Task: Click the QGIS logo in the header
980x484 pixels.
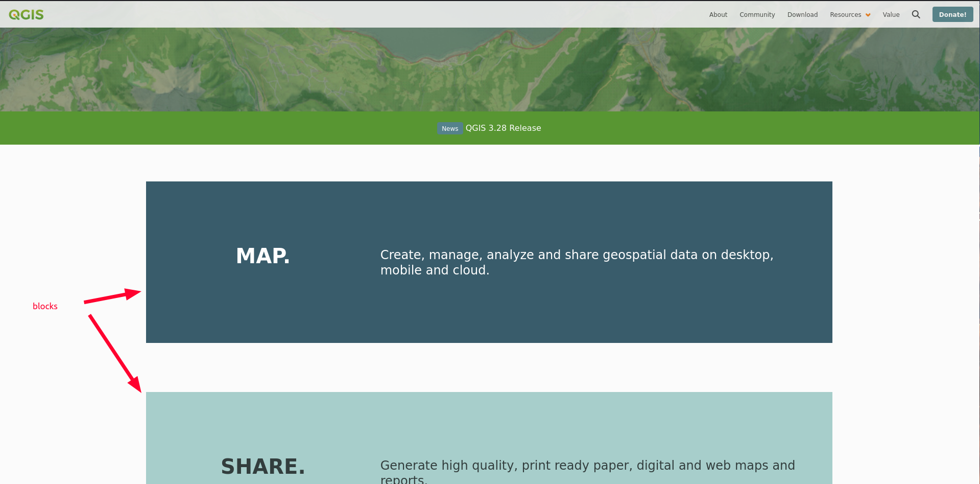Action: [26, 15]
